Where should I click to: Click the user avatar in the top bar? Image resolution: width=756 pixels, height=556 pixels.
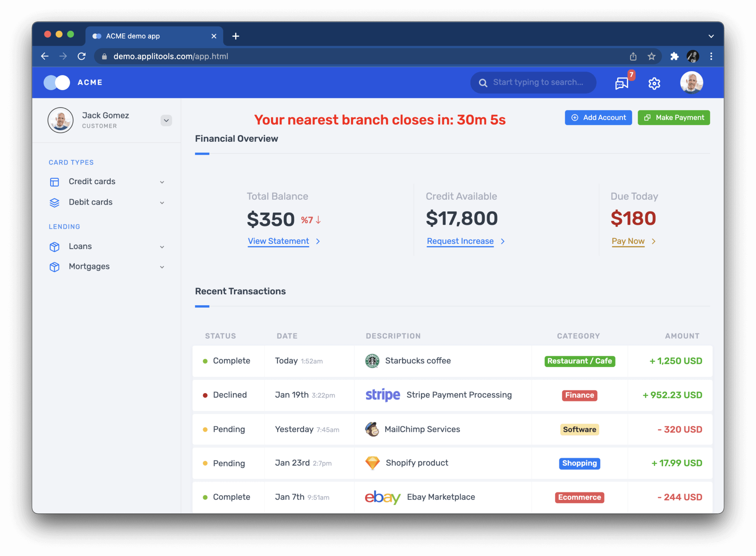(x=691, y=82)
